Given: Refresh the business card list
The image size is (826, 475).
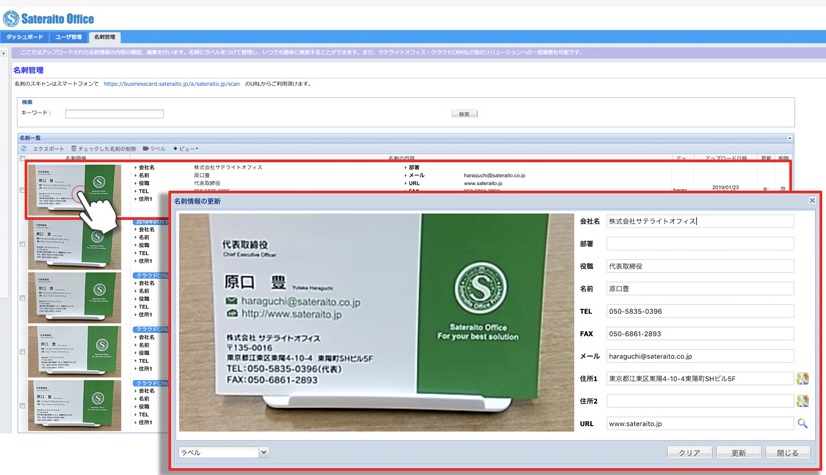Looking at the screenshot, I should pos(24,149).
